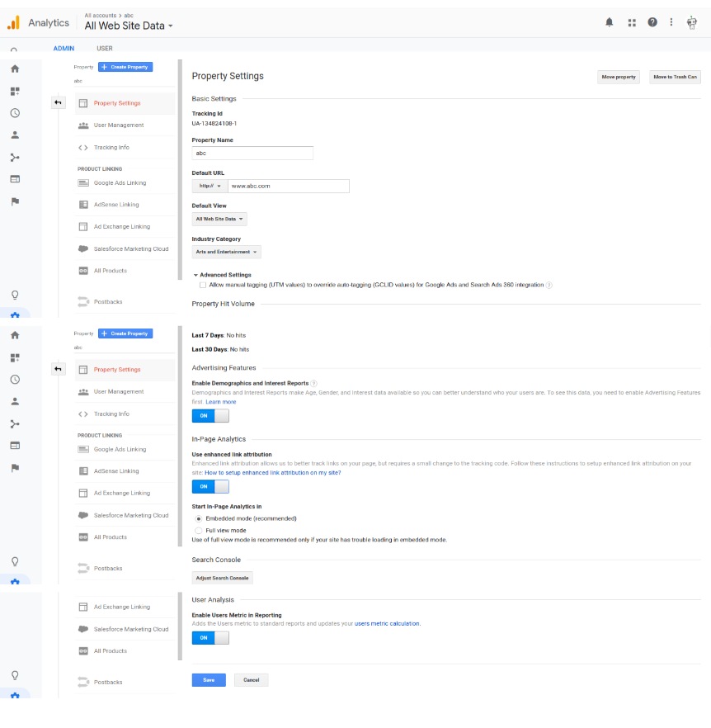The image size is (711, 728).
Task: Click the Move to Trash Can button
Action: (675, 77)
